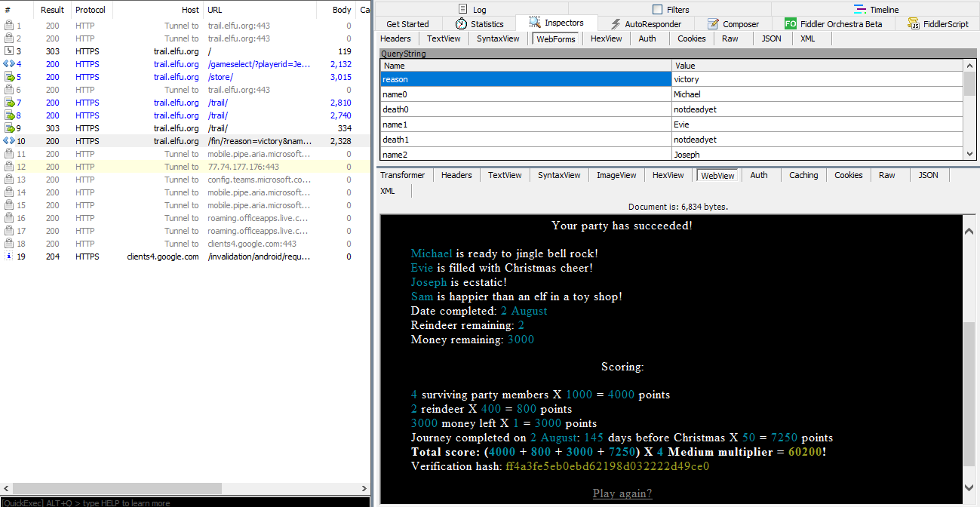Viewport: 980px width, 507px height.
Task: Open the request SyntaxView tab
Action: click(498, 38)
